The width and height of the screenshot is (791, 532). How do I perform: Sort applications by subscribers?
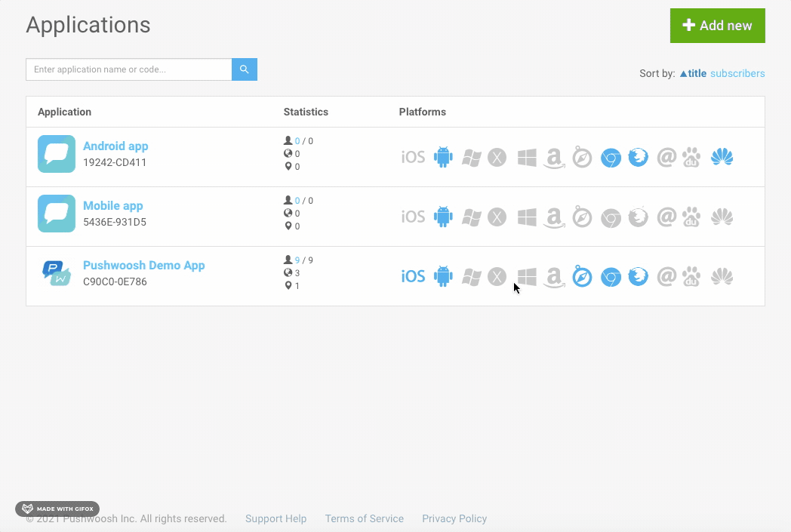[x=737, y=74]
